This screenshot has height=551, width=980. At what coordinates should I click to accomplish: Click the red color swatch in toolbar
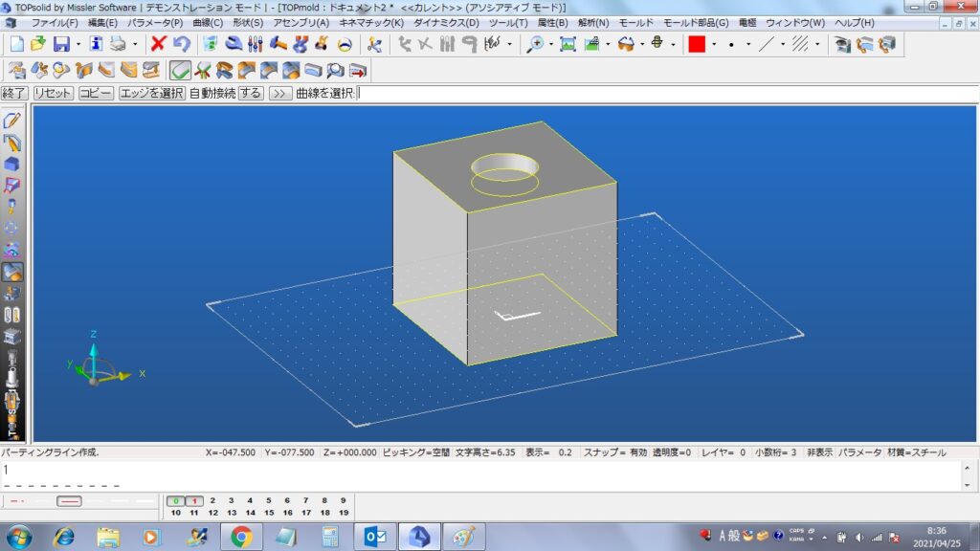[x=697, y=44]
